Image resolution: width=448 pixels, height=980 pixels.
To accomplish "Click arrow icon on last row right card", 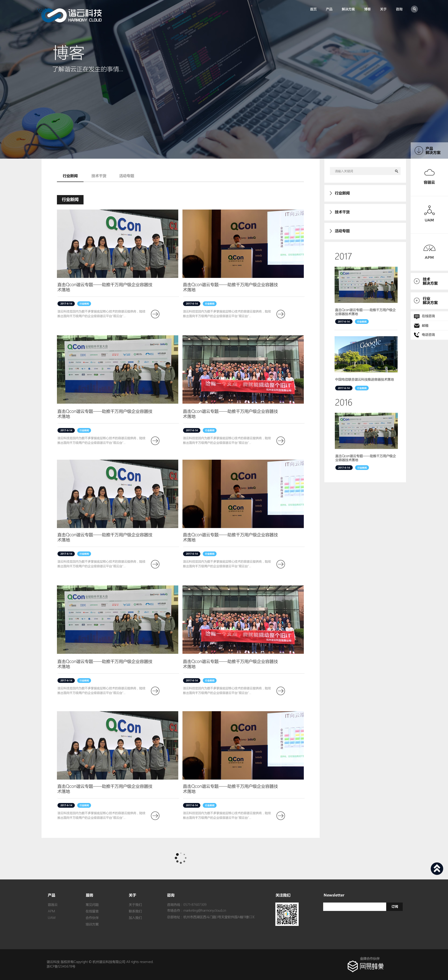I will coord(281,815).
